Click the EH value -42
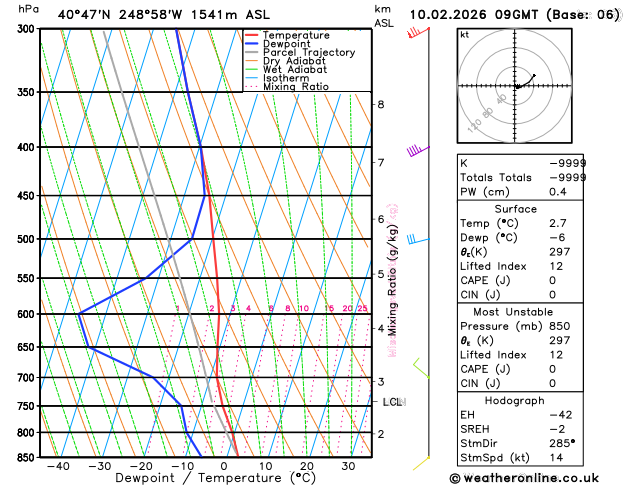The width and height of the screenshot is (629, 486). point(561,415)
